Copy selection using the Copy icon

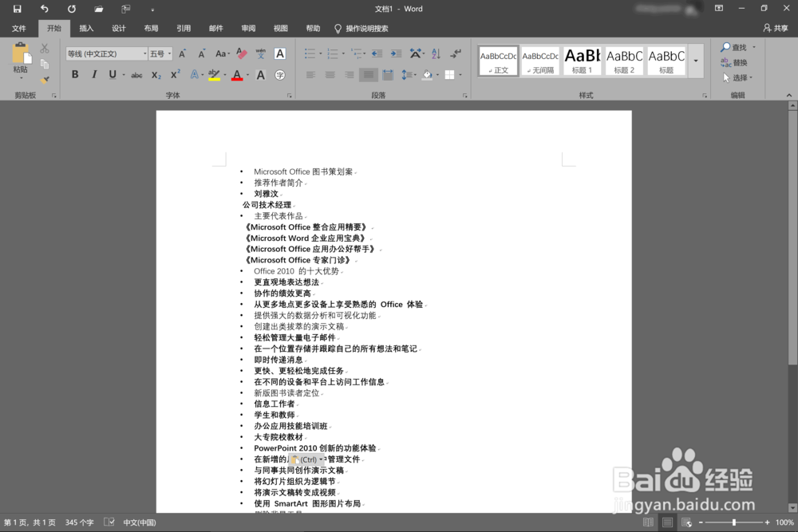(45, 64)
